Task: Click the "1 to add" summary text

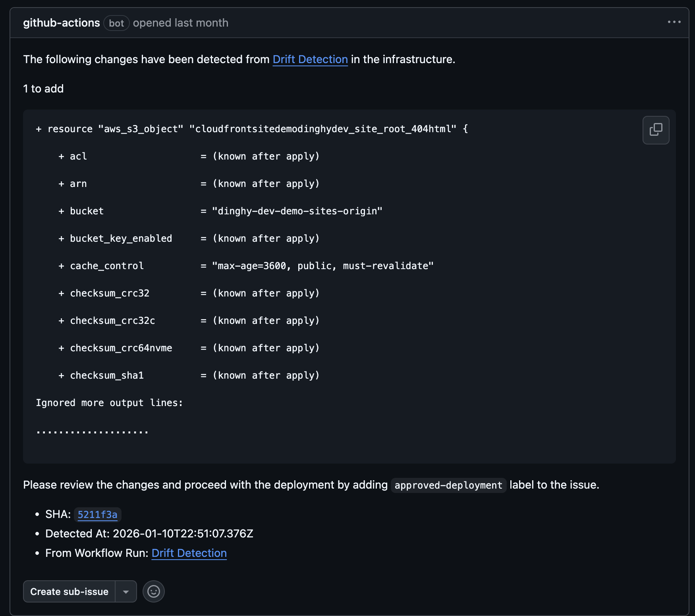Action: coord(43,89)
